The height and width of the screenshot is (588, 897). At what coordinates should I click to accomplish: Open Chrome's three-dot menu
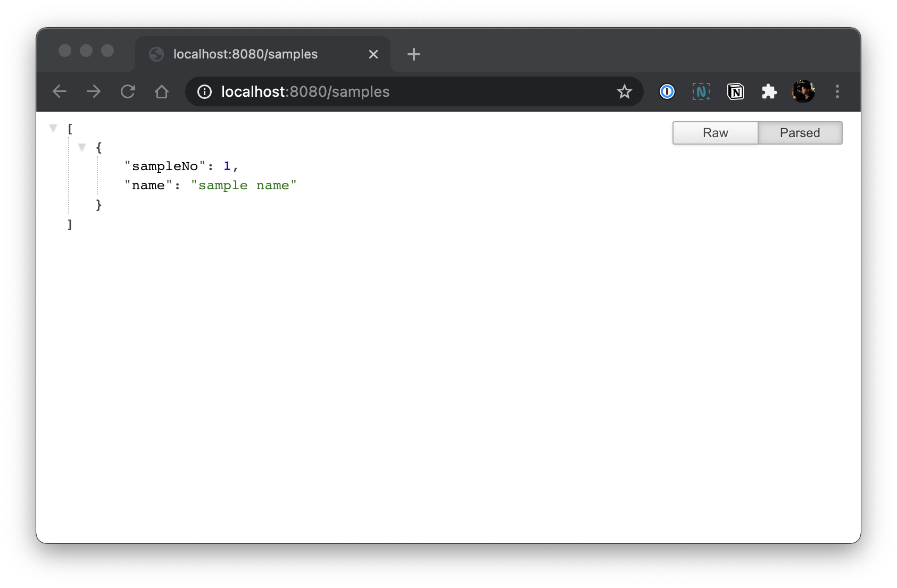tap(837, 92)
